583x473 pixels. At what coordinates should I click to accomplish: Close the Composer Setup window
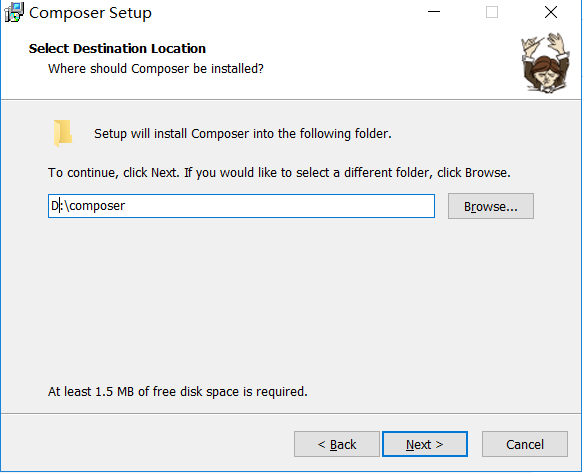[551, 12]
